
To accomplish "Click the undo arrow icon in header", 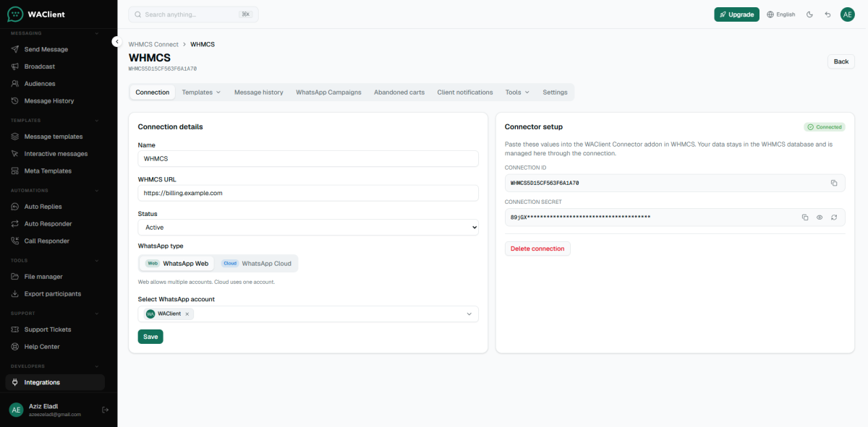I will click(x=827, y=14).
